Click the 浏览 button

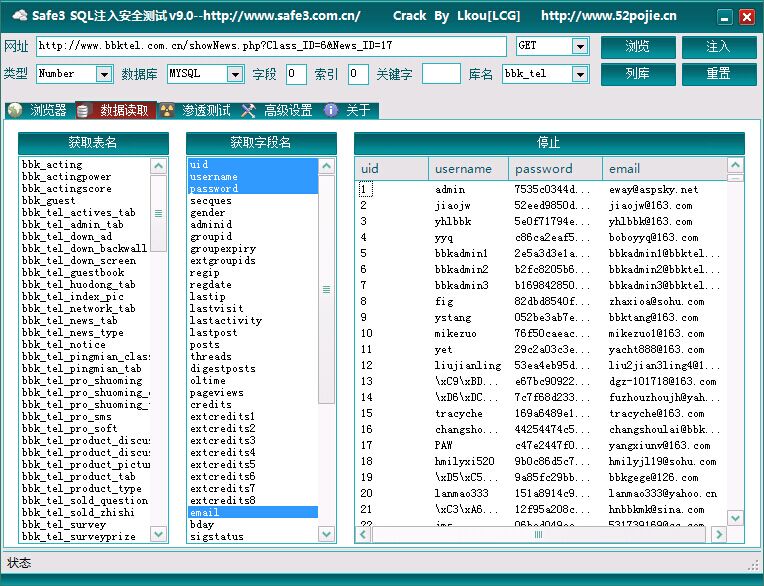pos(638,47)
